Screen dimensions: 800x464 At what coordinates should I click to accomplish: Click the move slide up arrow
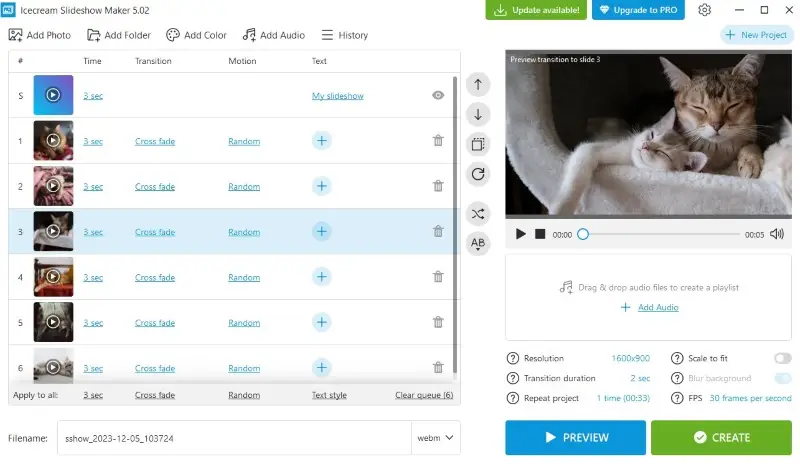point(478,85)
